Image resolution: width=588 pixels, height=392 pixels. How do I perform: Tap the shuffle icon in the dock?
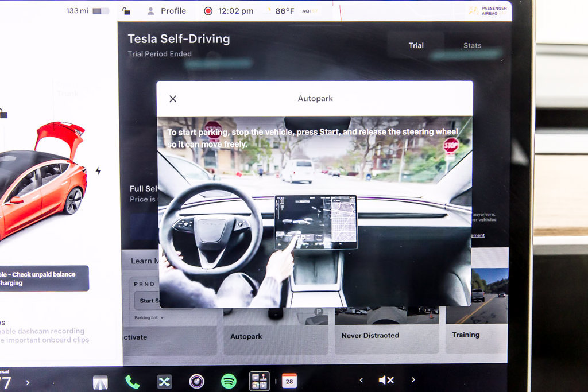164,382
